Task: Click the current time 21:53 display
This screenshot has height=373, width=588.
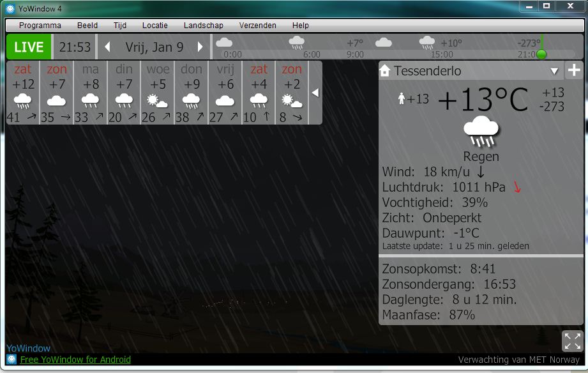Action: (x=75, y=47)
